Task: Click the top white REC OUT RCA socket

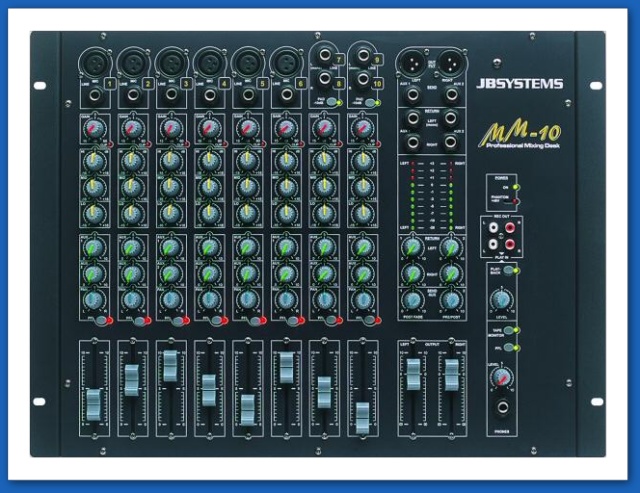Action: point(493,227)
